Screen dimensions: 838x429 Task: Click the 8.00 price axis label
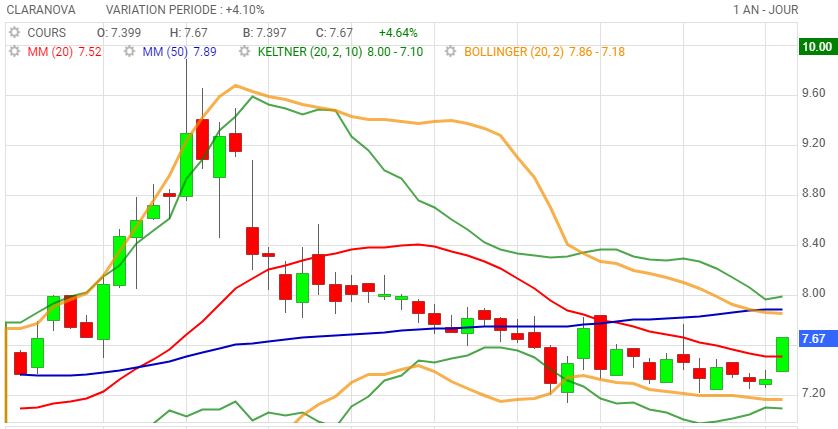[x=814, y=293]
